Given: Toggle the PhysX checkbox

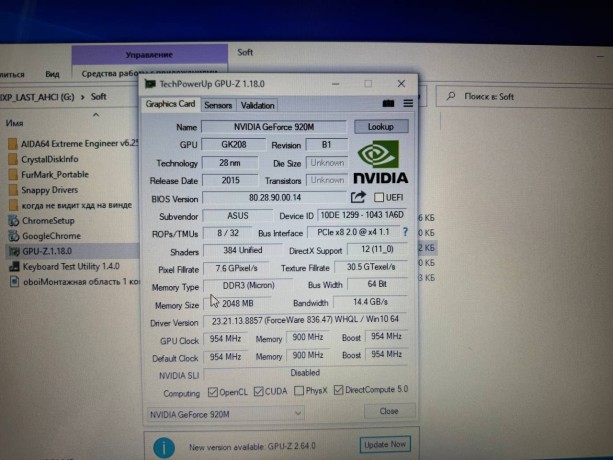Looking at the screenshot, I should pyautogui.click(x=299, y=390).
